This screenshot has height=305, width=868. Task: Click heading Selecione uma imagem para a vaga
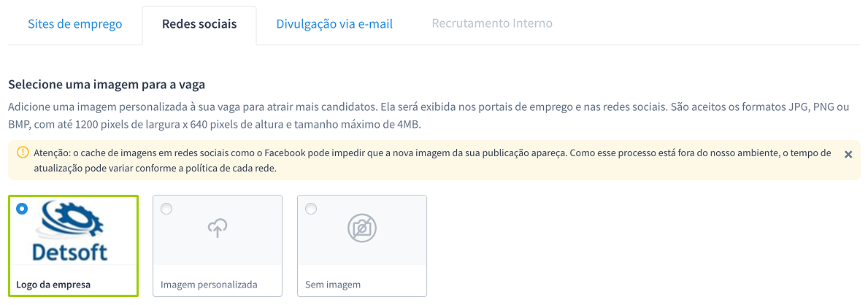(107, 85)
